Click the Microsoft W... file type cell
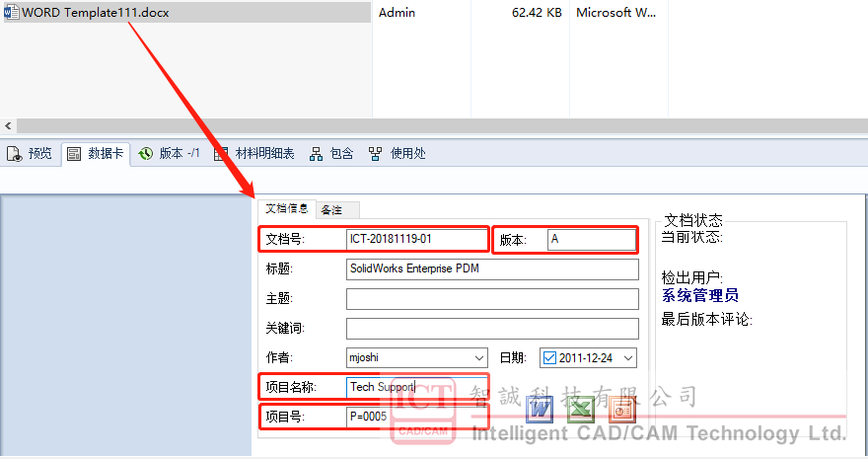 pyautogui.click(x=615, y=12)
